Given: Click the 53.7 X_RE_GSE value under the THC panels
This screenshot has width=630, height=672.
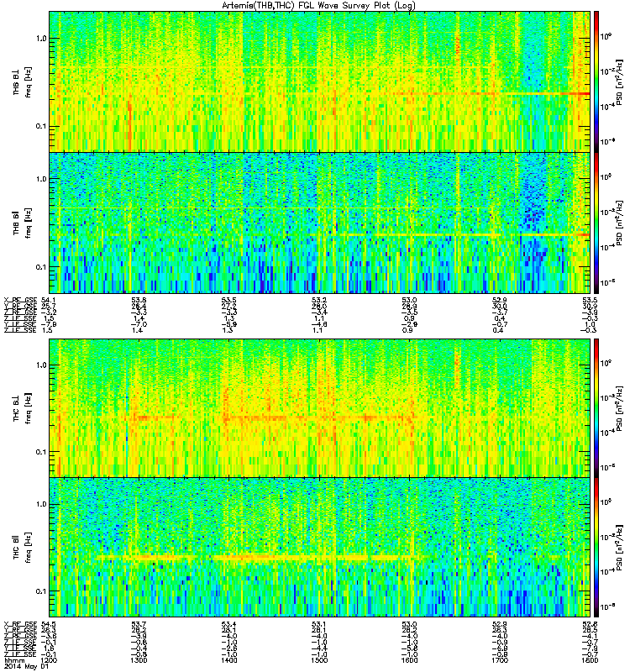Looking at the screenshot, I should (x=139, y=624).
